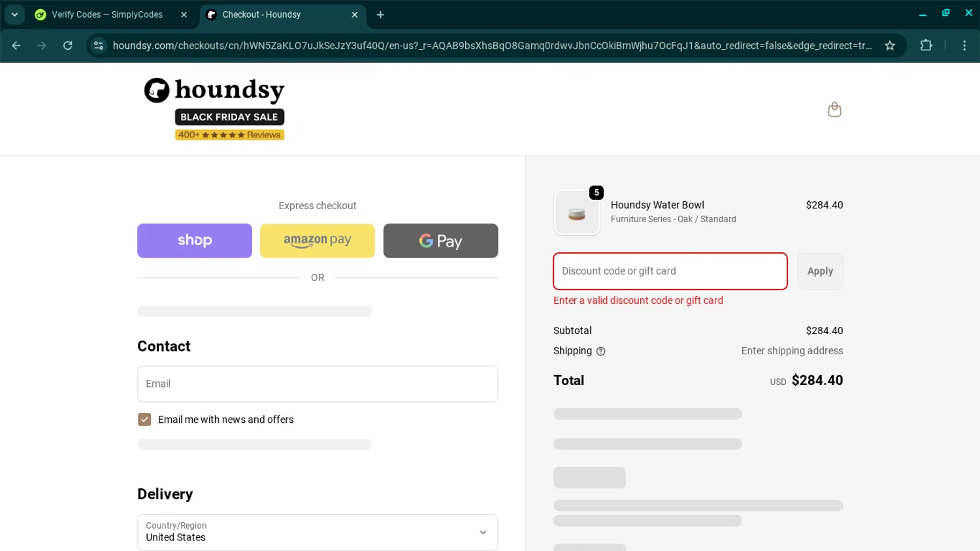Minimize the browser window

point(923,14)
